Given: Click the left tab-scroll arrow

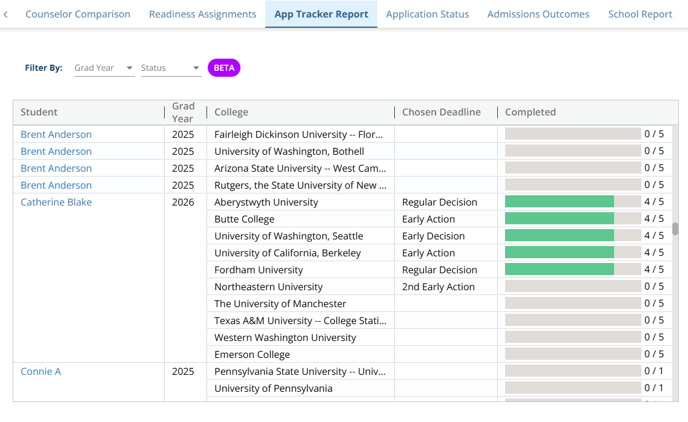Looking at the screenshot, I should coord(5,14).
